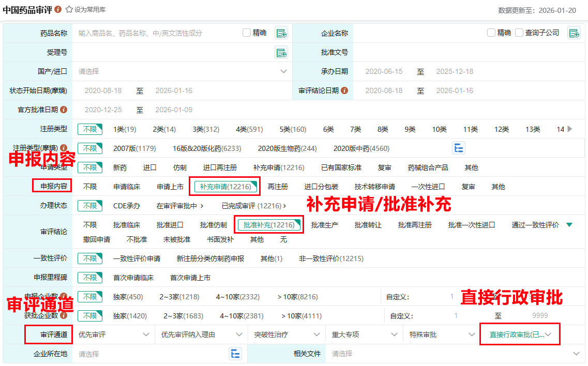The width and height of the screenshot is (588, 366).
Task: Open the tree selector icon in 注册类型(摩熵) row
Action: click(x=459, y=148)
